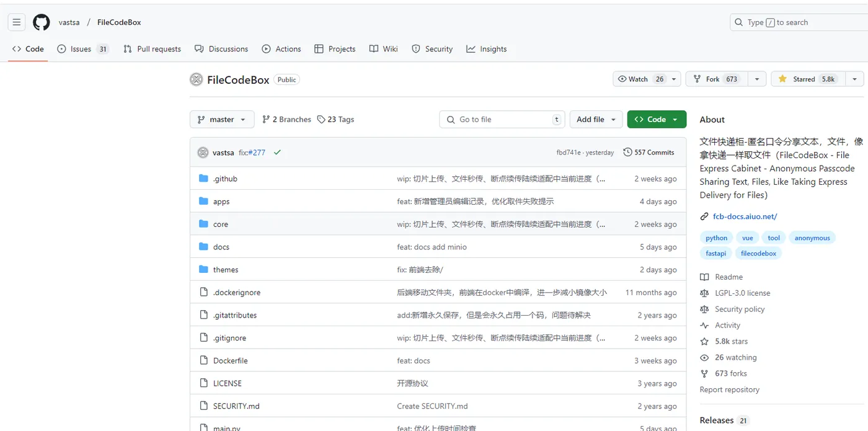Click the anonymous topic tag

pos(812,238)
